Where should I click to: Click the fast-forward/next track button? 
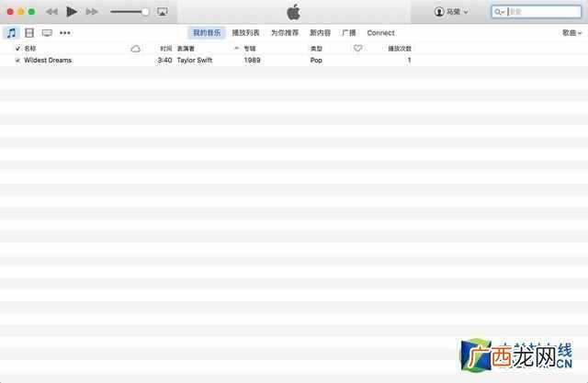(92, 12)
